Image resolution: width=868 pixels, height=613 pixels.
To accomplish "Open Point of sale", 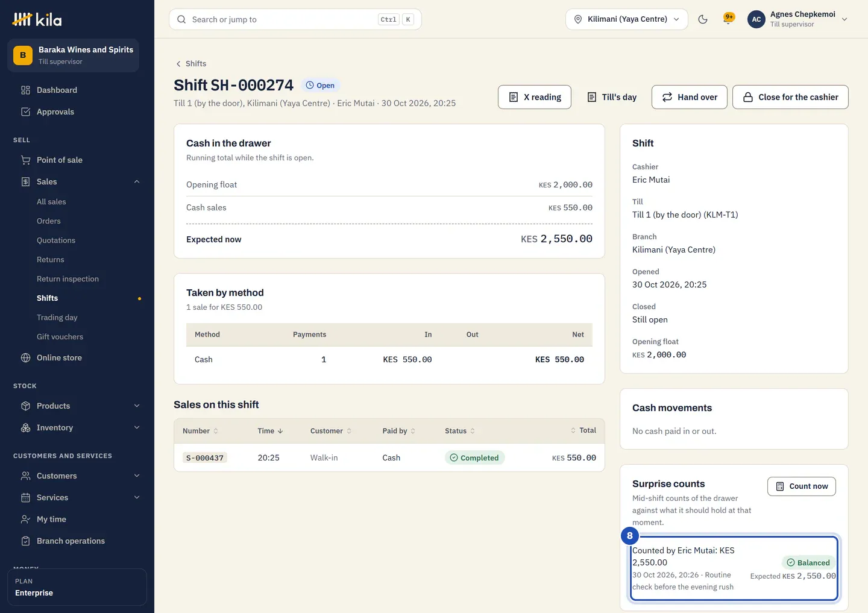I will tap(77, 160).
